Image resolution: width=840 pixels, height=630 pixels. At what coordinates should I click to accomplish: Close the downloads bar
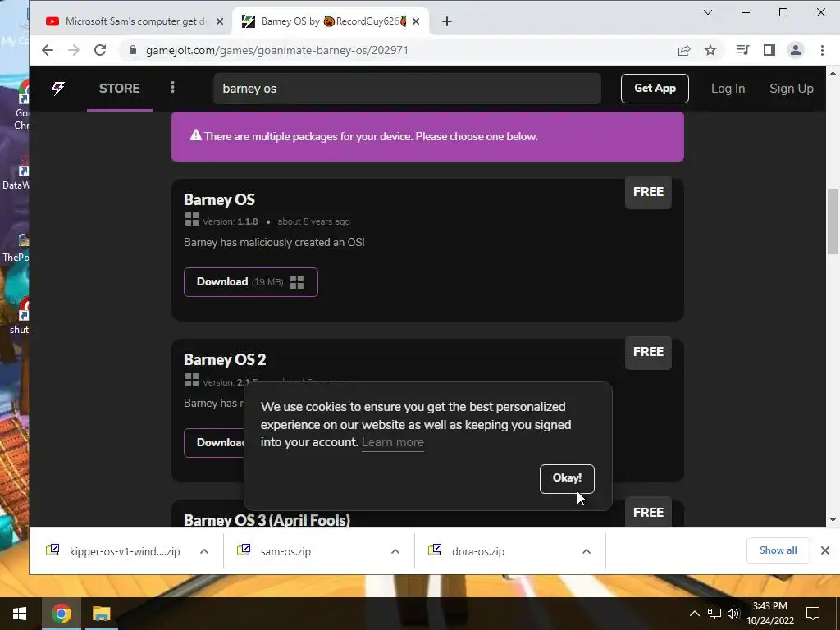(x=825, y=550)
